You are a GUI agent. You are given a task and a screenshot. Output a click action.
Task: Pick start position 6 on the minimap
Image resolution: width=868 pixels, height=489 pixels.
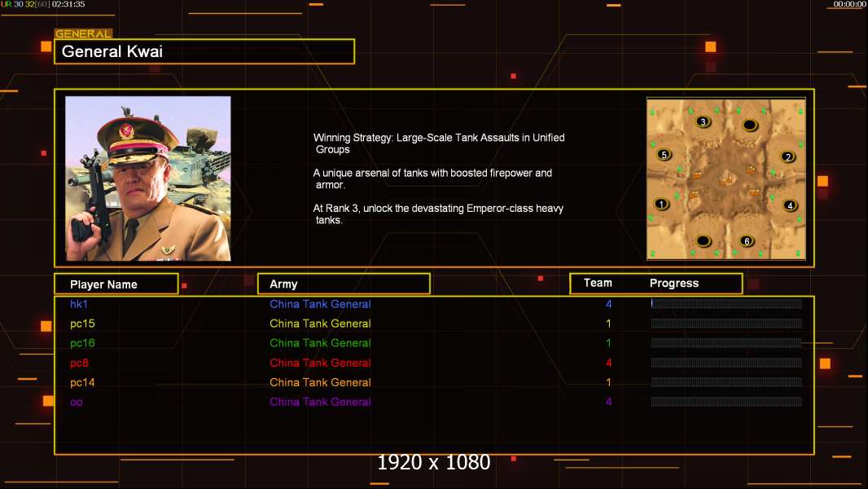(747, 241)
